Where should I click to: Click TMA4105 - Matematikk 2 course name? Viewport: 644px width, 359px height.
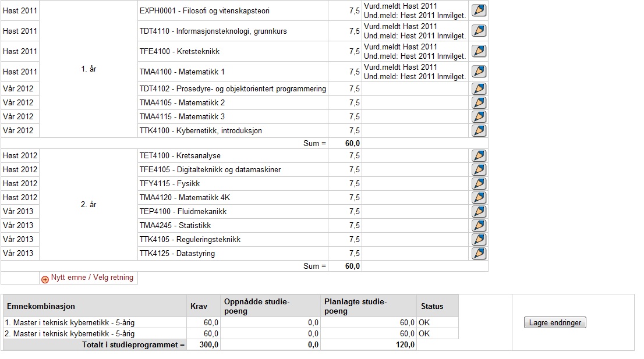pyautogui.click(x=182, y=102)
